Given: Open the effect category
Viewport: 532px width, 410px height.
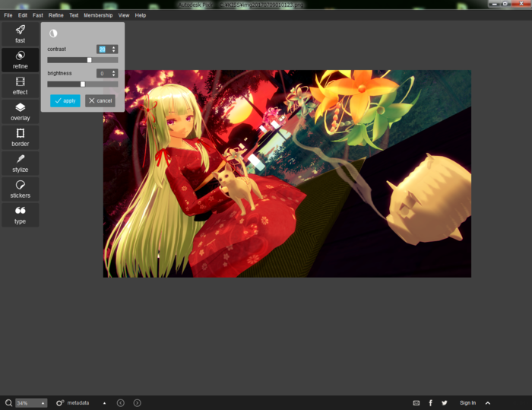Looking at the screenshot, I should pos(20,86).
